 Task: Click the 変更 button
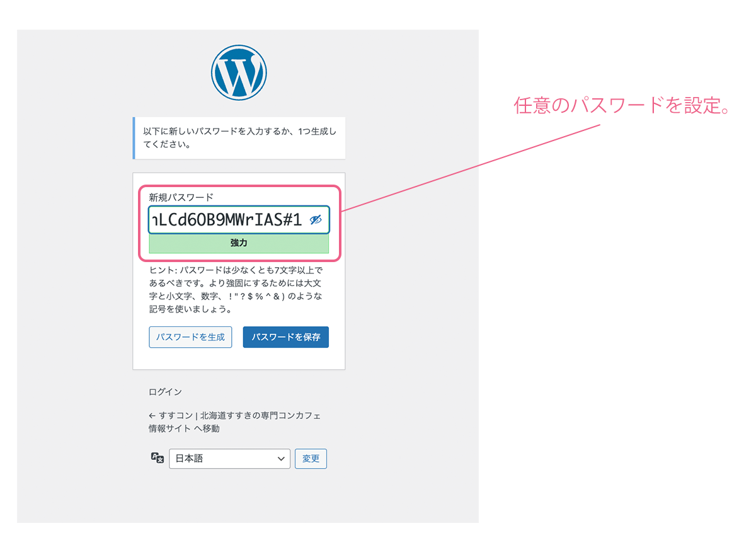[311, 459]
